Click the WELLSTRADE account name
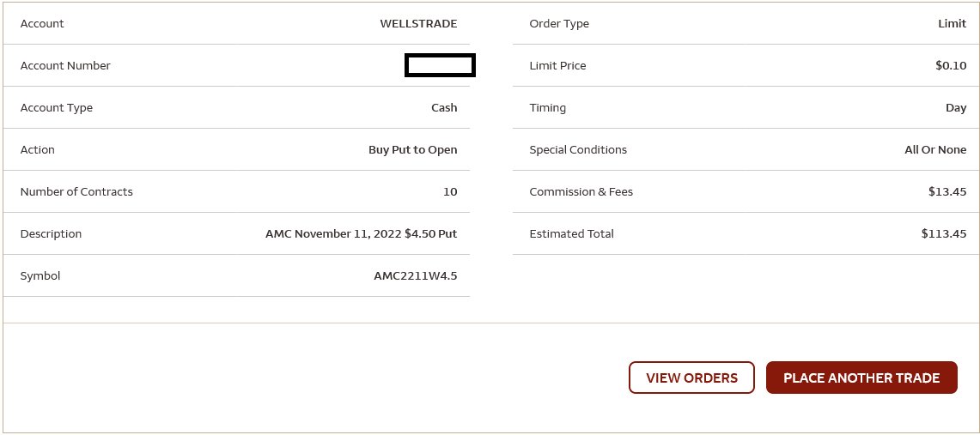Image resolution: width=980 pixels, height=435 pixels. 419,24
